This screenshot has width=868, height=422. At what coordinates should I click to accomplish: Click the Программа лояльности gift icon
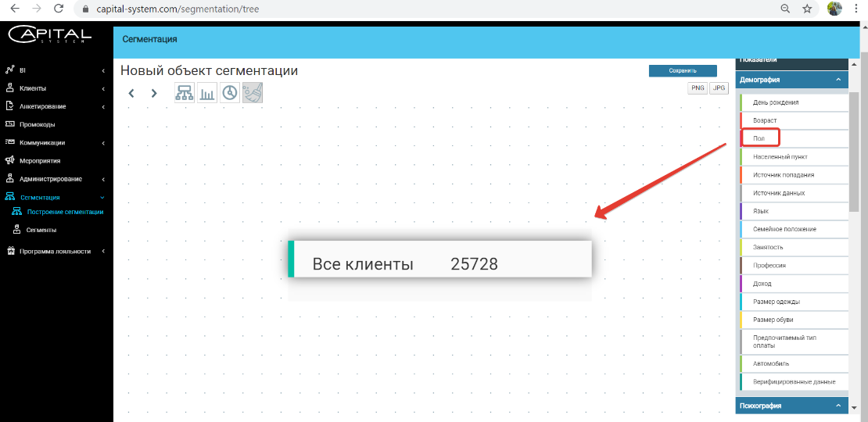click(10, 251)
